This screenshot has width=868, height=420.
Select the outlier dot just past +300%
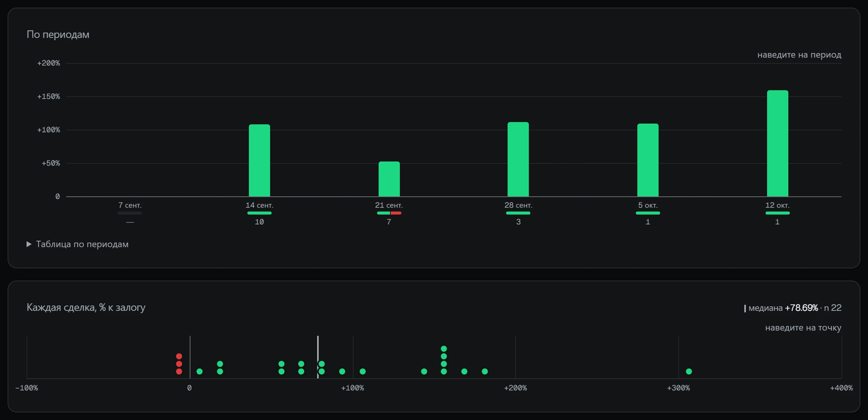point(689,371)
